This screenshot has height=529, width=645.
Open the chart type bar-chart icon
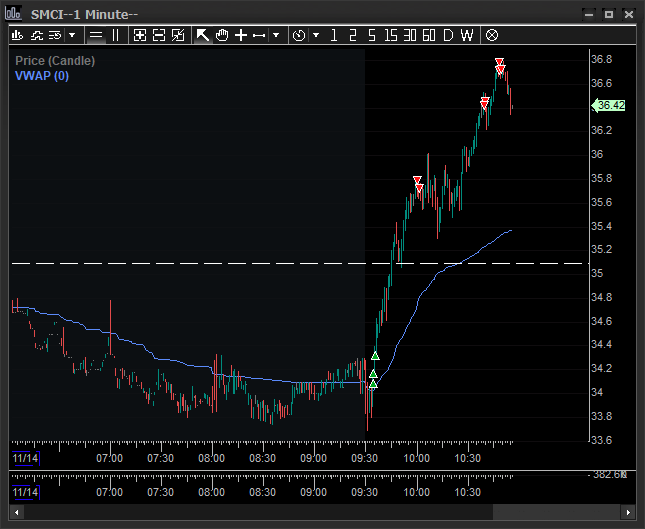click(17, 35)
